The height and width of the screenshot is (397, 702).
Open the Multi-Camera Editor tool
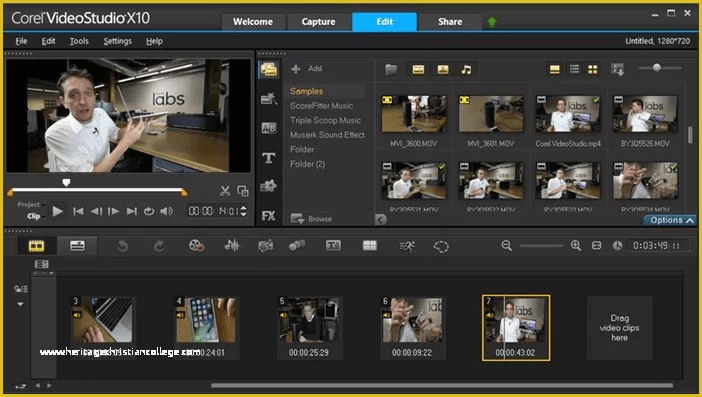pos(369,245)
